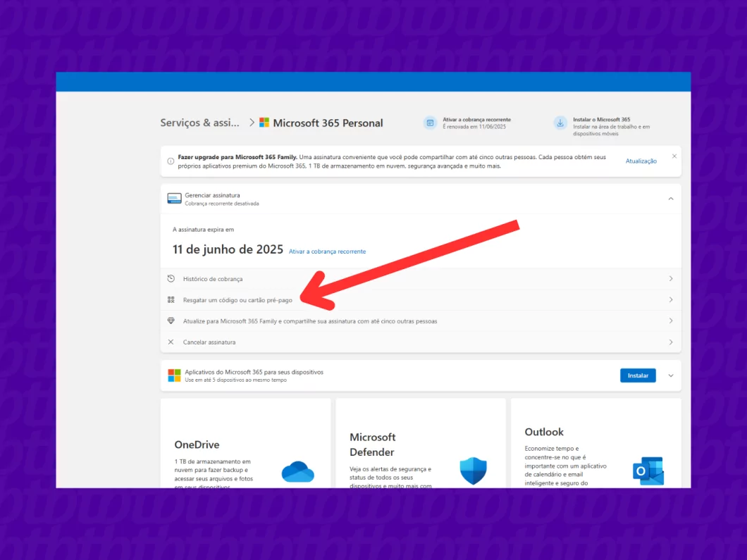Open Resgatar um código ou cartão pré-pago
The image size is (747, 560).
click(x=421, y=300)
